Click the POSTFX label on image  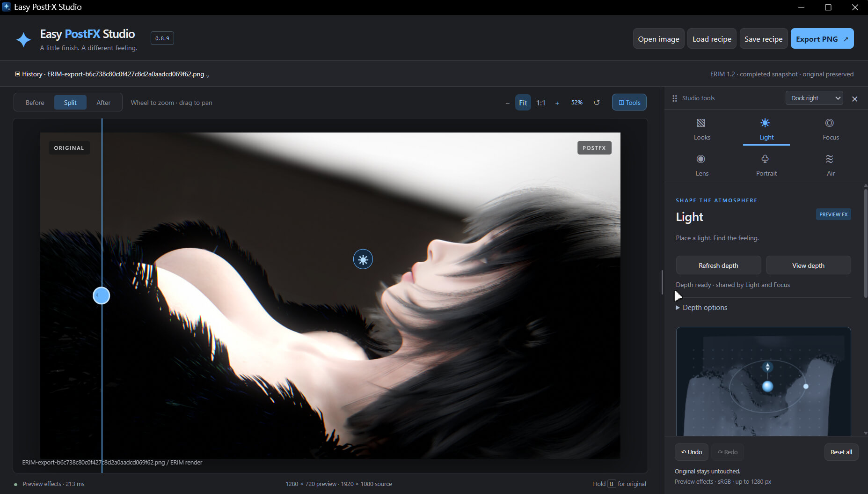594,148
